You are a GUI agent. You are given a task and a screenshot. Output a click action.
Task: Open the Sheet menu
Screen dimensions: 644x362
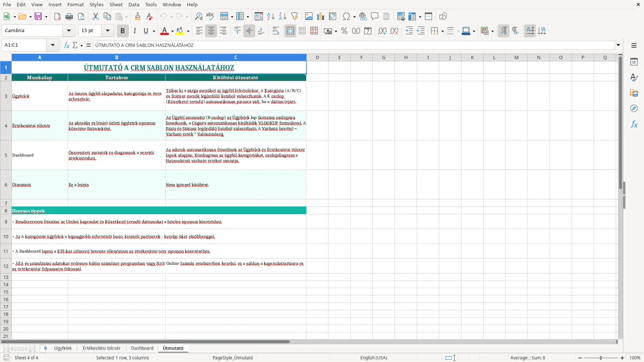point(116,4)
